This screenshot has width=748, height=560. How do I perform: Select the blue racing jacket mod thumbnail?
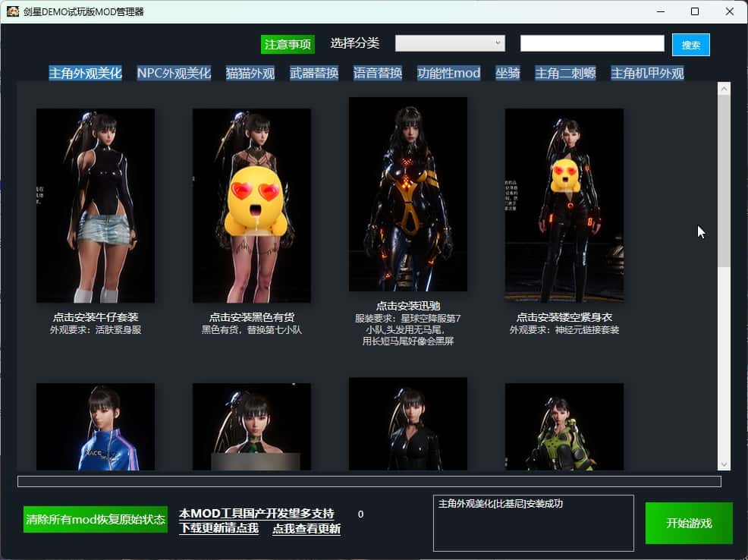96,427
